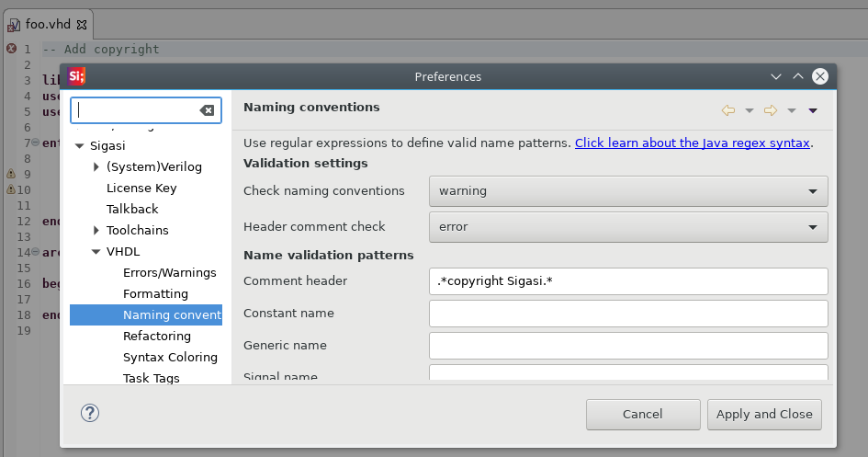Click the Constant name pattern field
The width and height of the screenshot is (868, 457).
click(x=628, y=314)
